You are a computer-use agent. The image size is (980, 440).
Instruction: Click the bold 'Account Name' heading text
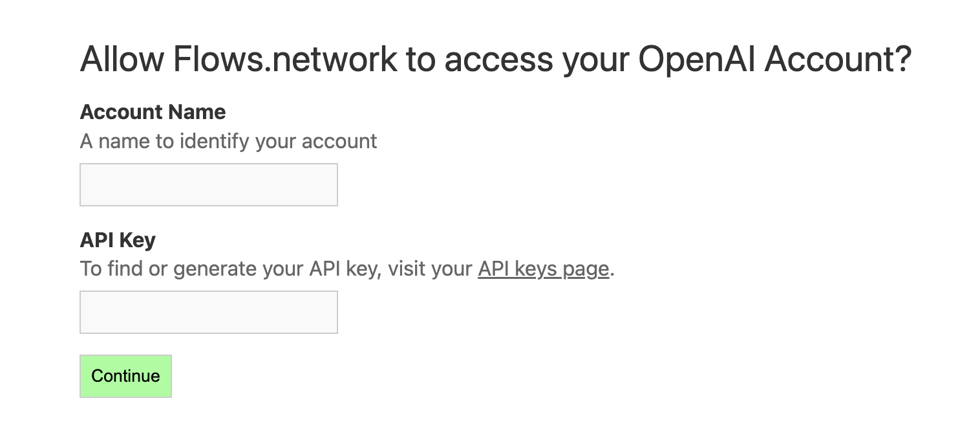[x=153, y=112]
